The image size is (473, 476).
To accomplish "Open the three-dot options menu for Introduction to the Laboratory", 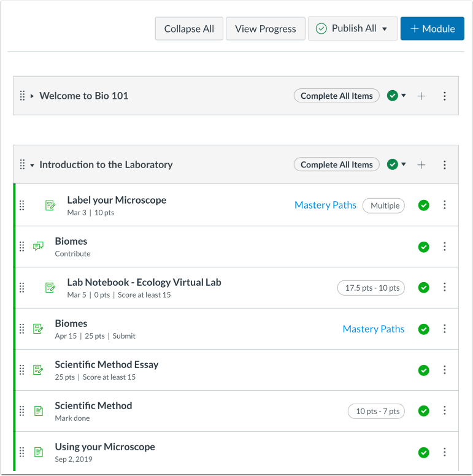I will pos(445,164).
